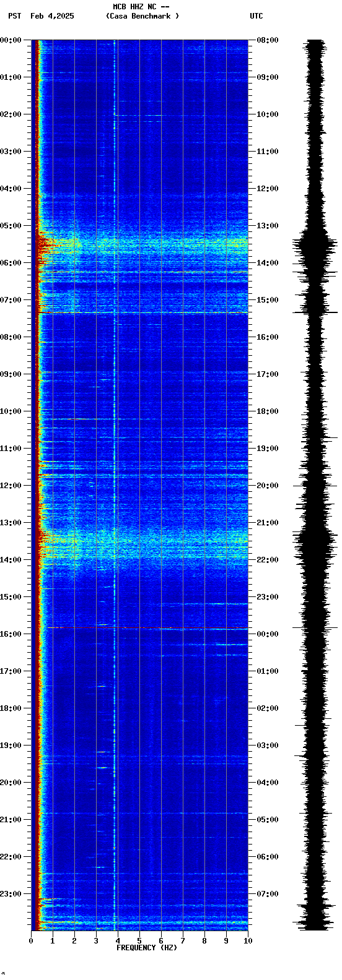
Task: Click the 10:00 PST time label
Action: pos(11,411)
